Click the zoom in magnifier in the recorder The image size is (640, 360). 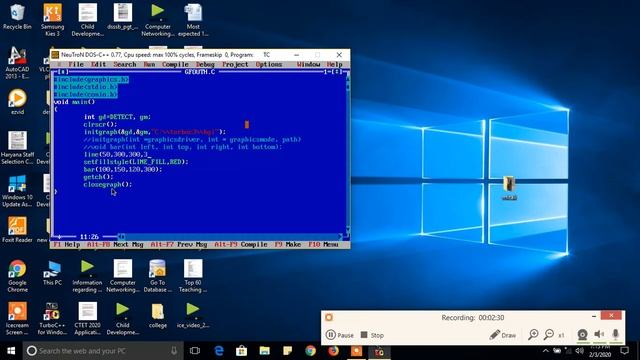click(x=533, y=335)
